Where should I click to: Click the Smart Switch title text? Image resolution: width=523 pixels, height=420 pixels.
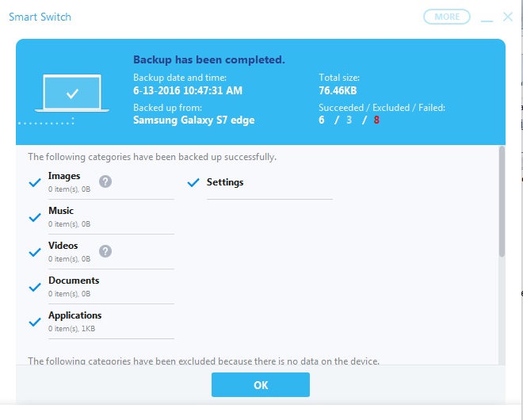(40, 17)
